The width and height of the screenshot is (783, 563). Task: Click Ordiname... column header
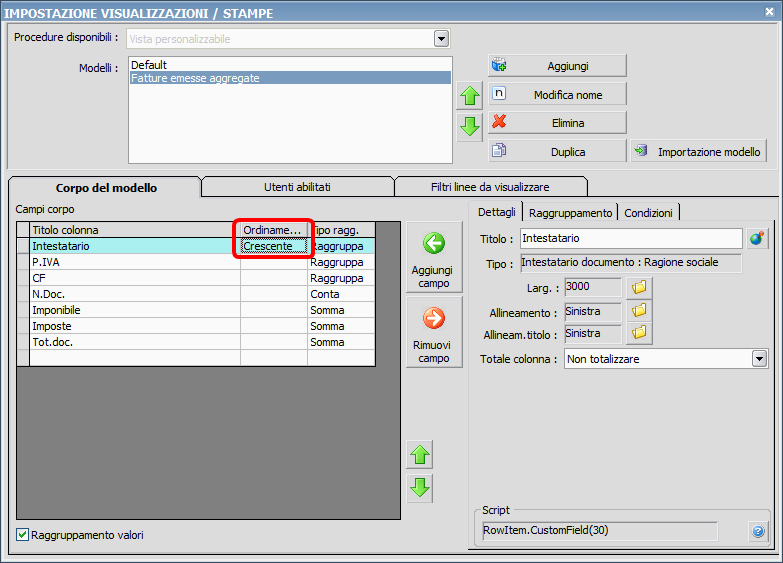[x=274, y=230]
